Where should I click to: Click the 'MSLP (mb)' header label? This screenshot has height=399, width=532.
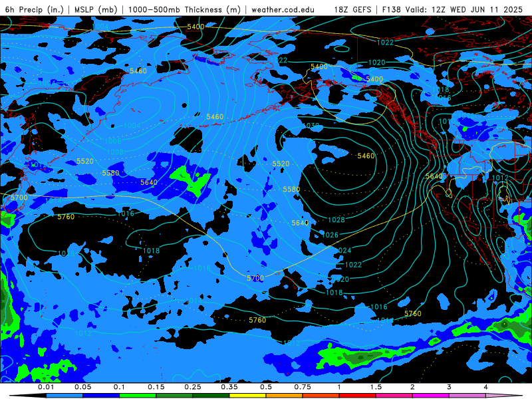[96, 9]
